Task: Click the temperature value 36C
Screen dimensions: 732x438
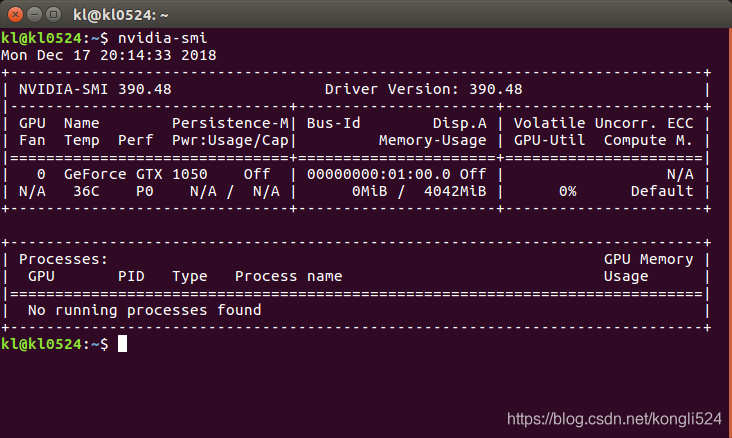Action: [86, 191]
